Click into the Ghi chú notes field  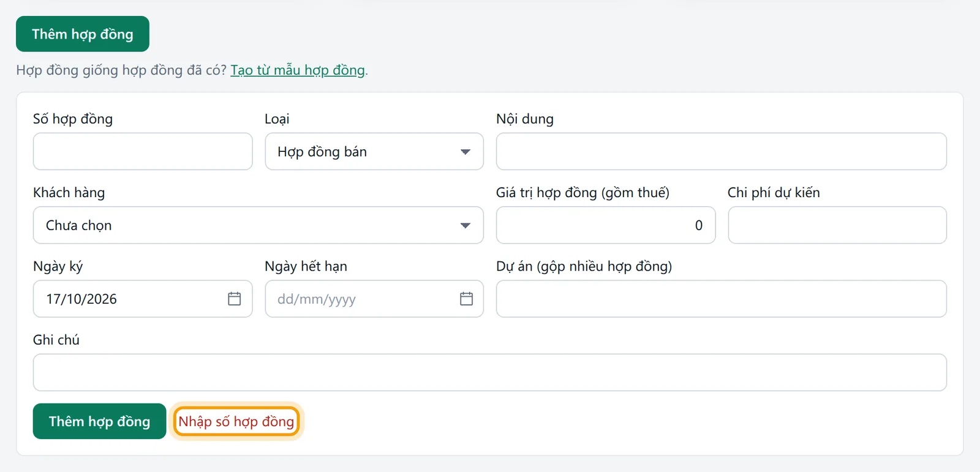tap(489, 372)
